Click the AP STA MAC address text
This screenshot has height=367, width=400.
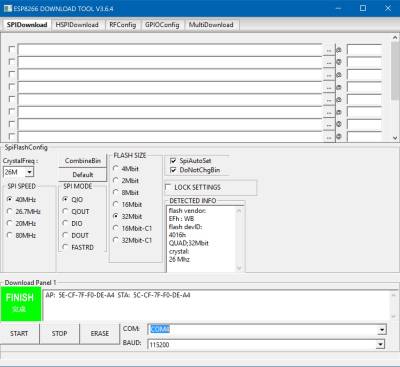[118, 295]
